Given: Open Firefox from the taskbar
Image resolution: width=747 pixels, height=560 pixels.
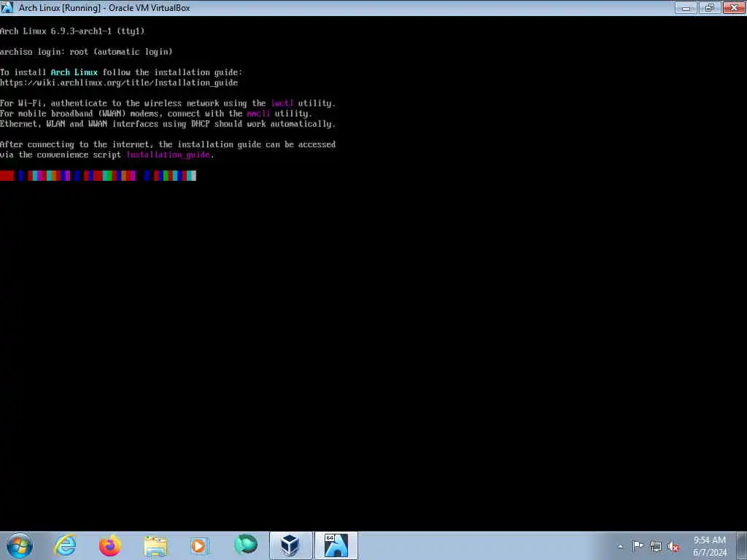Looking at the screenshot, I should [110, 545].
